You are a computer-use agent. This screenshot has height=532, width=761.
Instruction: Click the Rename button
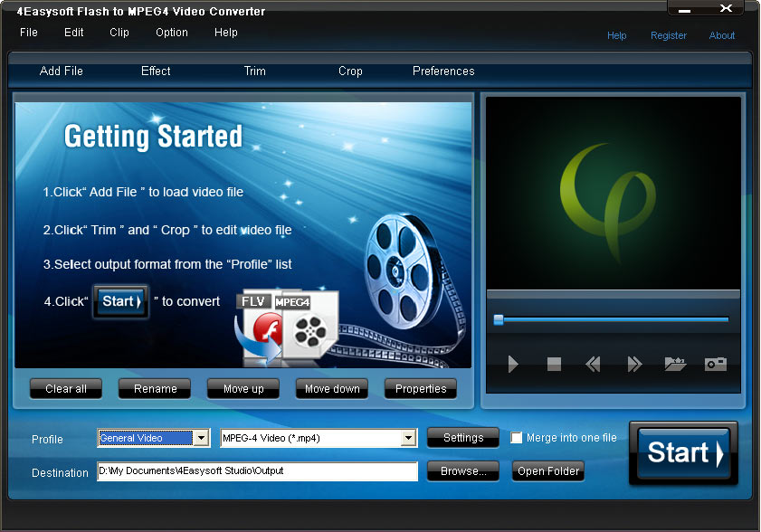click(x=155, y=389)
